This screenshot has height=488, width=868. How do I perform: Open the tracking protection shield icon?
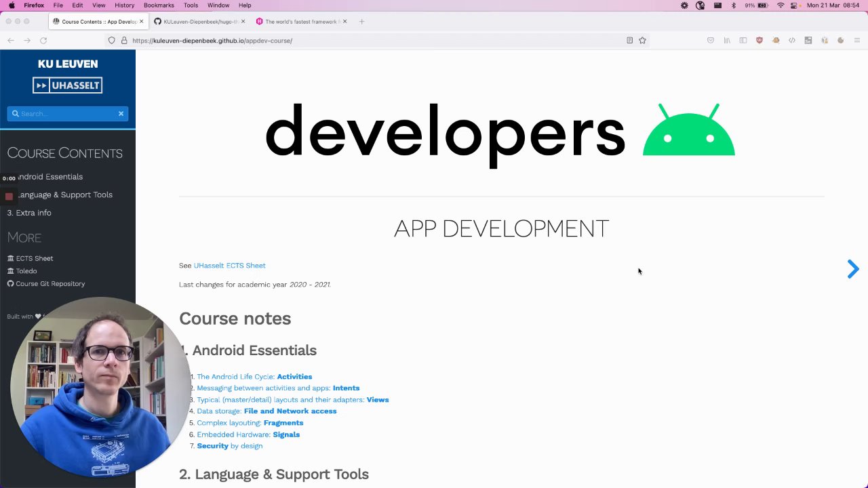click(112, 41)
